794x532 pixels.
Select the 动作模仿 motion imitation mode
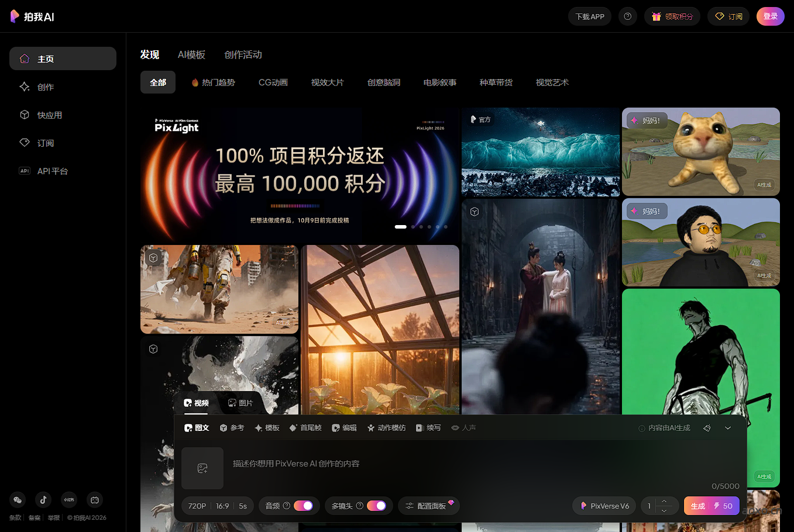pyautogui.click(x=386, y=428)
